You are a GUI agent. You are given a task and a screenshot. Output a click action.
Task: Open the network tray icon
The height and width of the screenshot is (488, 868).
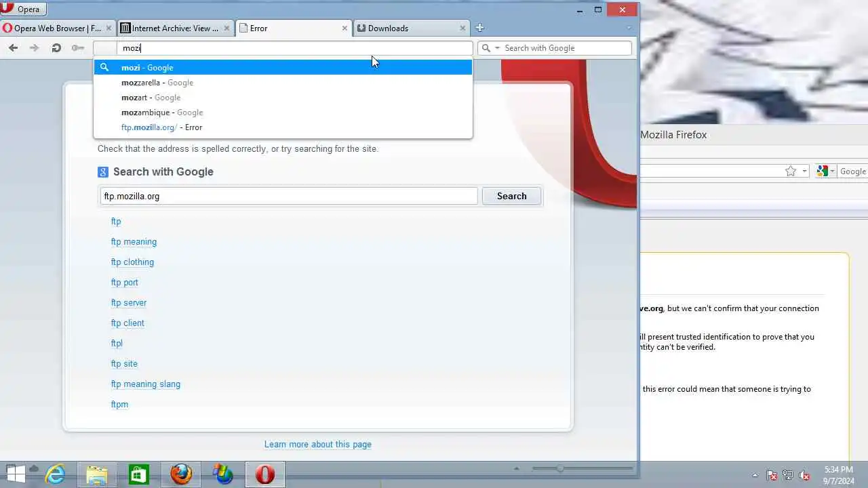point(788,476)
